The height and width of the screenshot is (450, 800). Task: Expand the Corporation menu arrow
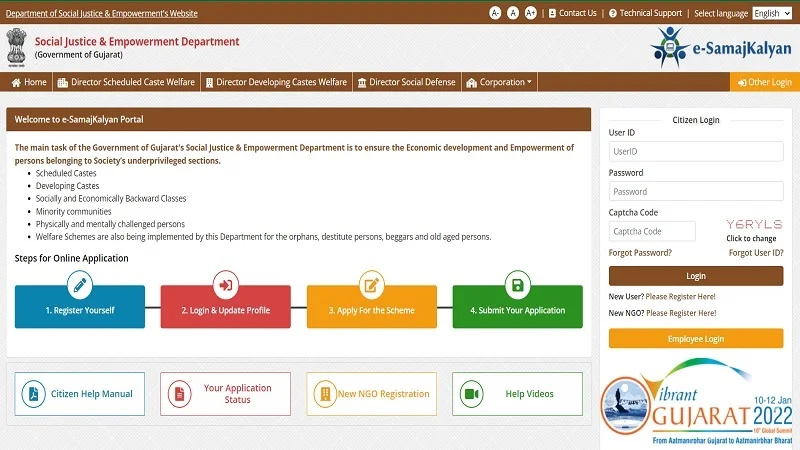click(529, 82)
